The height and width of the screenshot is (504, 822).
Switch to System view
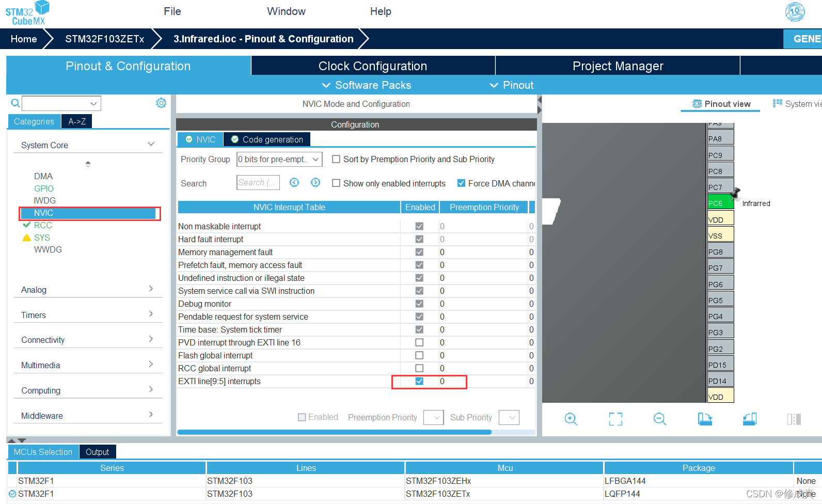[x=797, y=104]
